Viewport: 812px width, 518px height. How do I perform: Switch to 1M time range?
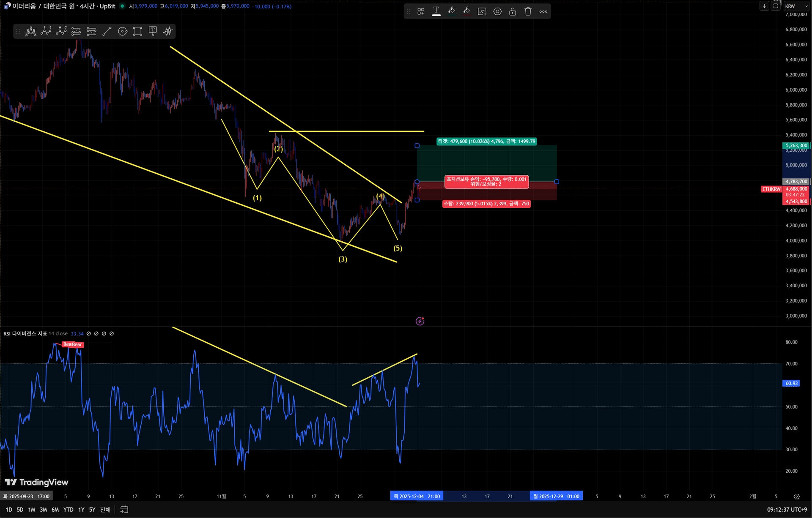click(31, 510)
